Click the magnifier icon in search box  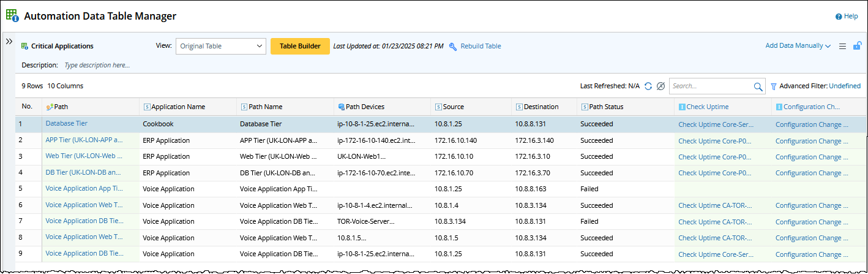[758, 86]
